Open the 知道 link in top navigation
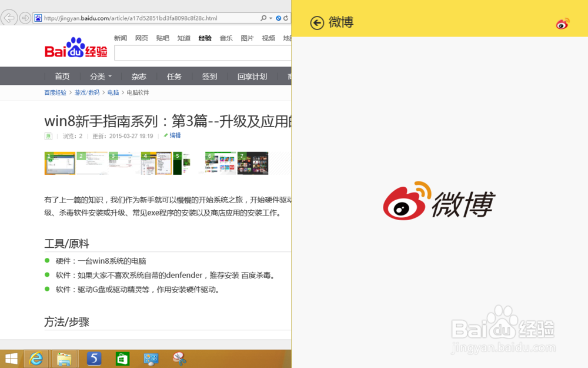The image size is (588, 368). pyautogui.click(x=183, y=38)
